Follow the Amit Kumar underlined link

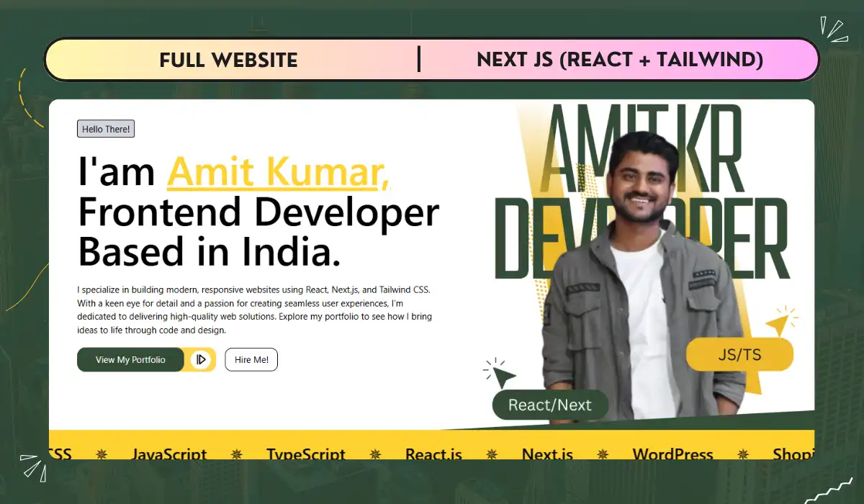pyautogui.click(x=278, y=173)
